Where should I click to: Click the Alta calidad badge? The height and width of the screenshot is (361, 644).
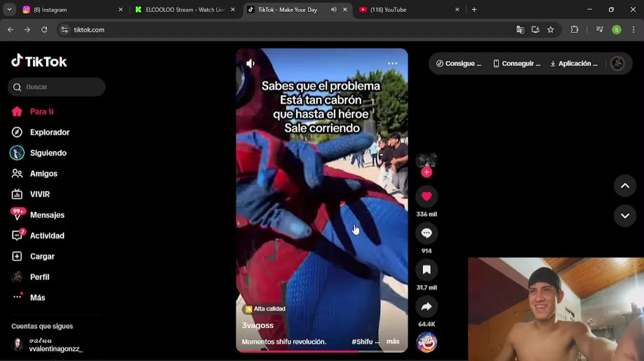click(265, 309)
